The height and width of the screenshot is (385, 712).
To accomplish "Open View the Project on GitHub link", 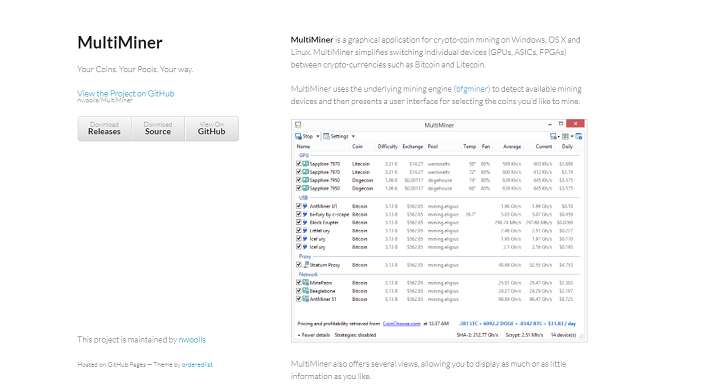I will click(126, 94).
